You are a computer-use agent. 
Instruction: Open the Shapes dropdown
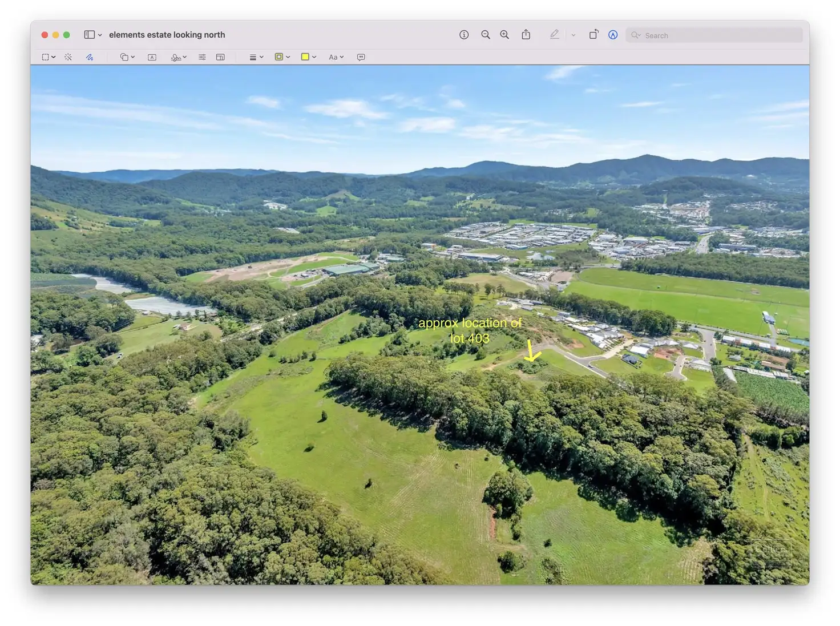(x=127, y=57)
